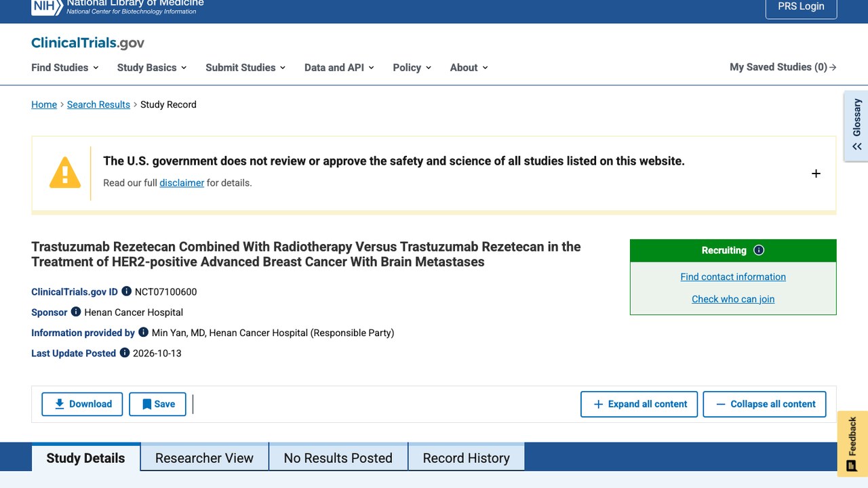Follow the Find contact information link
This screenshot has width=868, height=488.
click(x=733, y=277)
